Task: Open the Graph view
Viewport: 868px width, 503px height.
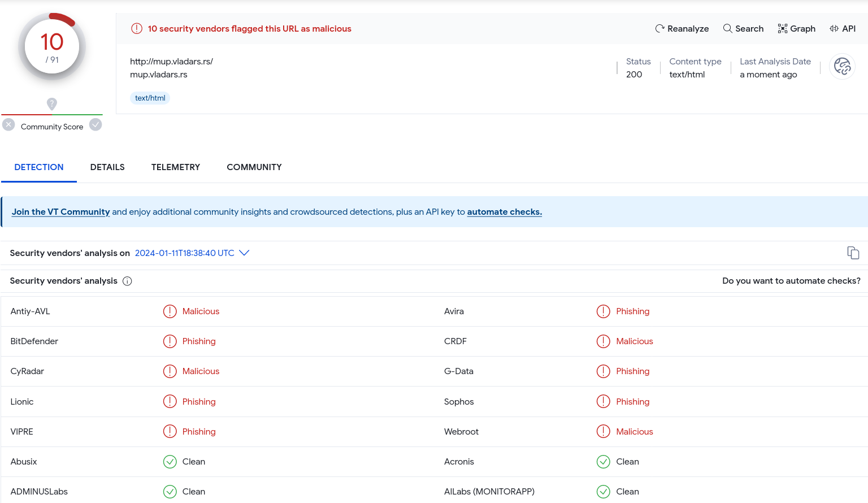Action: point(796,29)
